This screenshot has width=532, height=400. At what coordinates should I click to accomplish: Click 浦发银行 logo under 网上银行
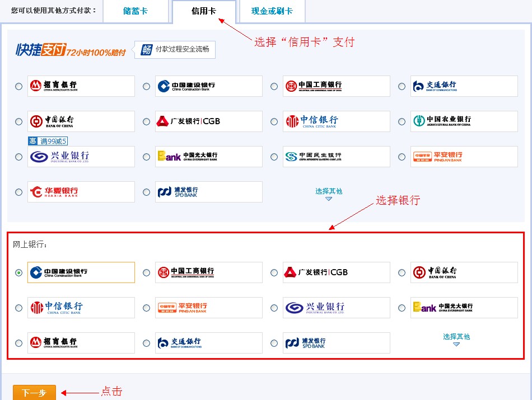(x=336, y=343)
